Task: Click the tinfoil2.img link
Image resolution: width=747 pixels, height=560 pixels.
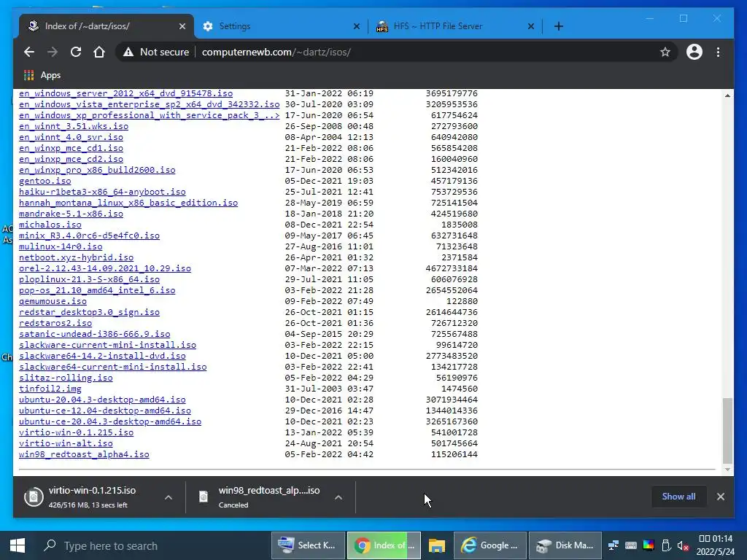Action: pos(50,389)
